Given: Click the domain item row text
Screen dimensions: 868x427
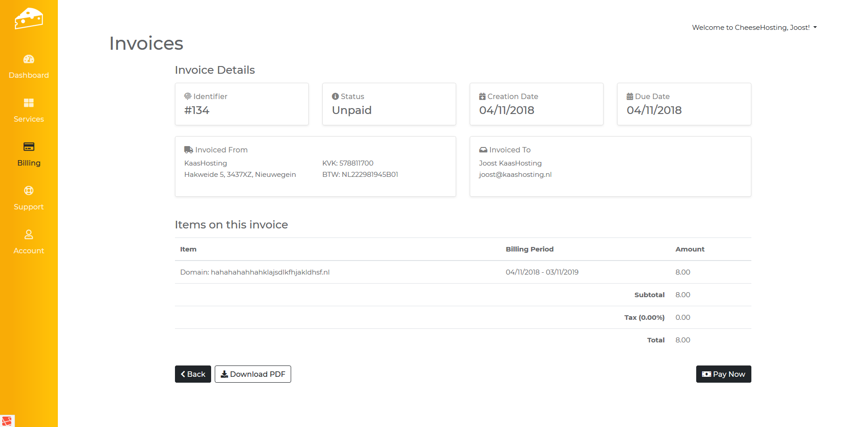Looking at the screenshot, I should coord(255,272).
